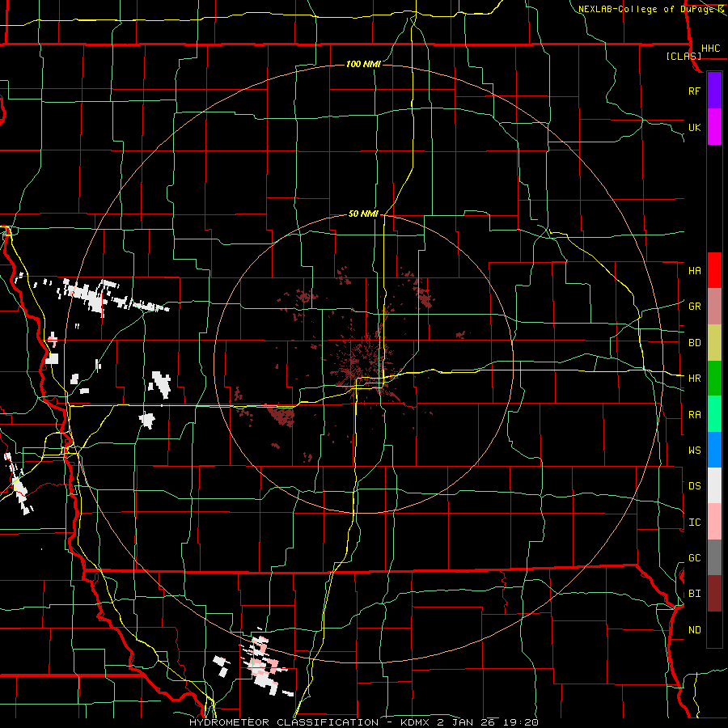The width and height of the screenshot is (728, 728).
Task: Select the yellow BD big drops swatch
Action: [x=714, y=342]
